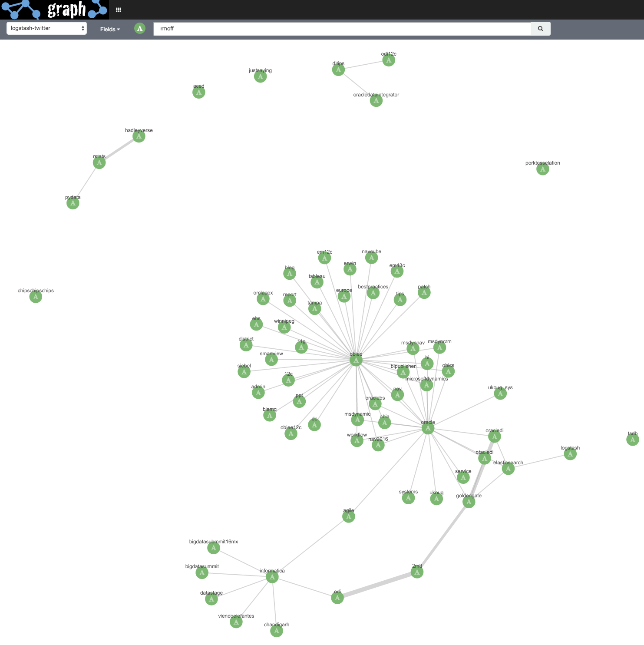Select the hadleyverse node
The height and width of the screenshot is (645, 644).
[139, 136]
